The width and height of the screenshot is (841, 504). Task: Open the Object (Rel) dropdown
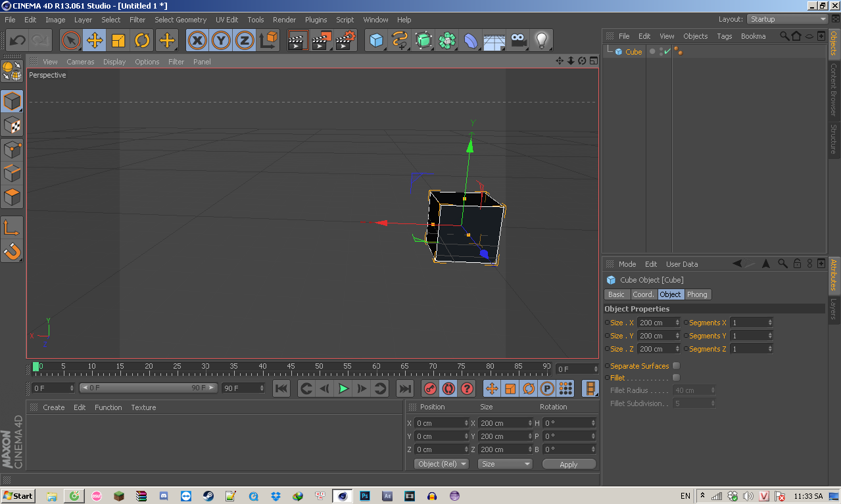(441, 464)
